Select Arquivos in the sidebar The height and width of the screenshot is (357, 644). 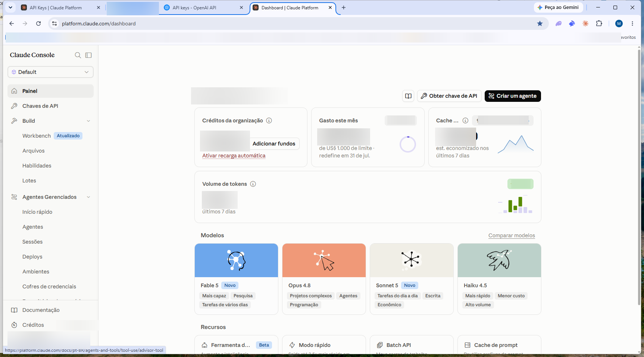[x=34, y=151]
